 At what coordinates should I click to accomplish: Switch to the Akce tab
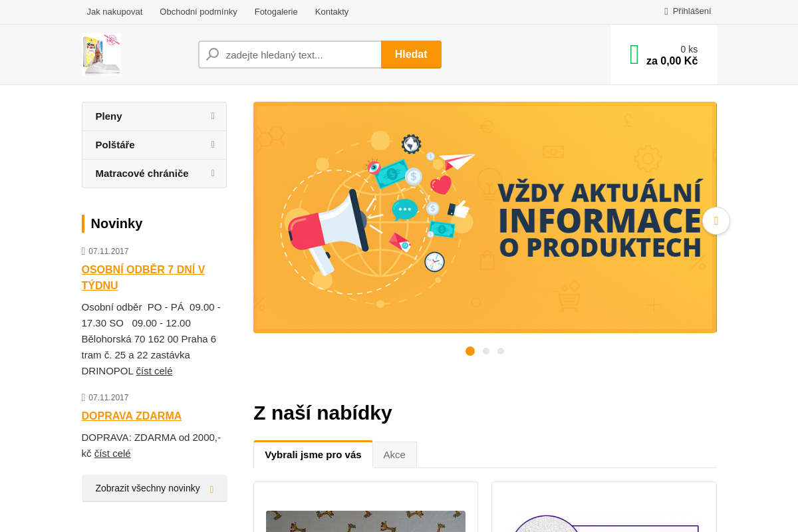(x=394, y=454)
